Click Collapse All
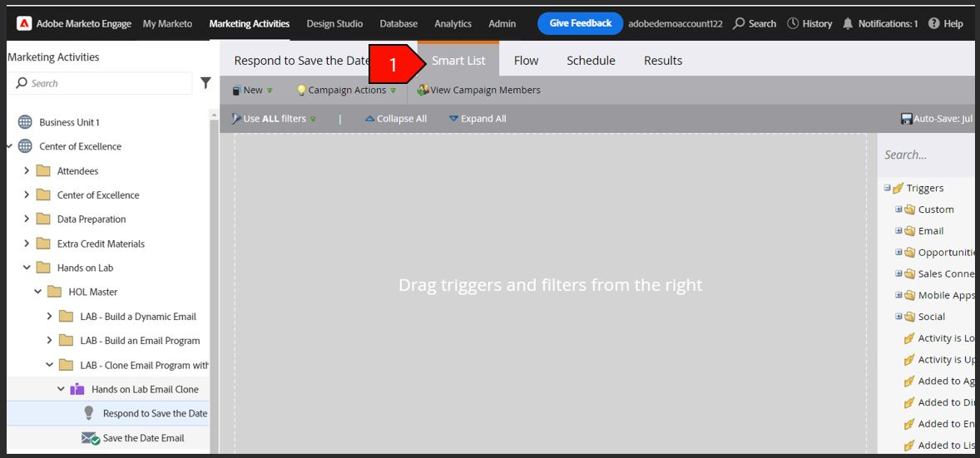 coord(396,119)
